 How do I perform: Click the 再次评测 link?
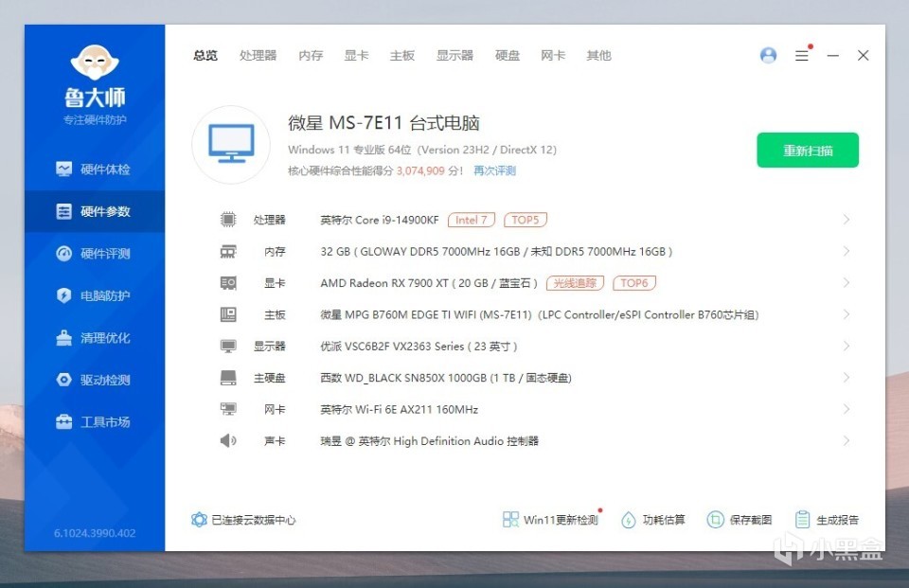[494, 170]
